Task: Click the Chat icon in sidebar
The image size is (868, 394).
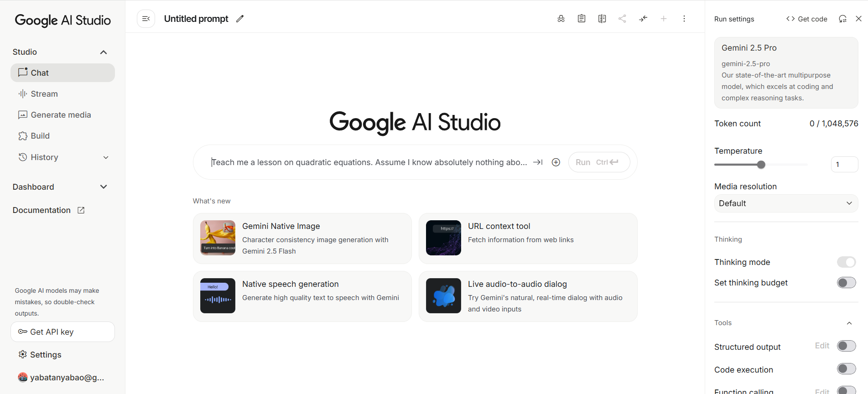Action: 23,73
